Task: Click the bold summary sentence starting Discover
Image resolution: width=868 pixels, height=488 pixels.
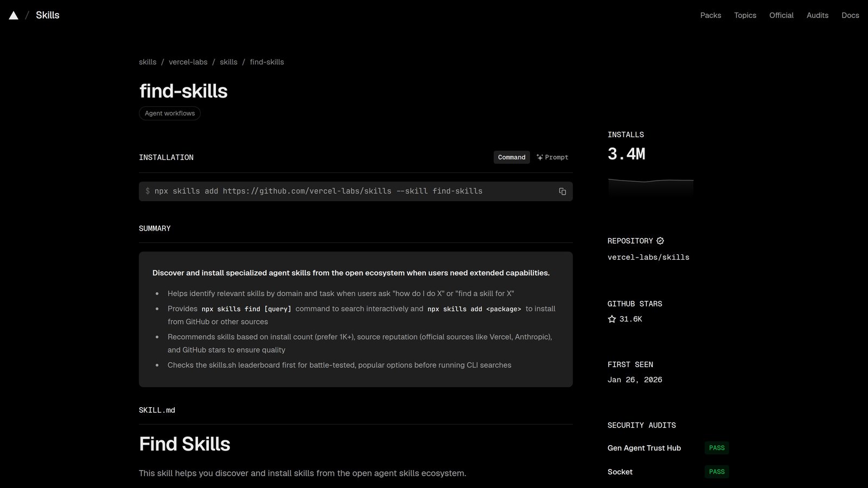Action: tap(351, 273)
